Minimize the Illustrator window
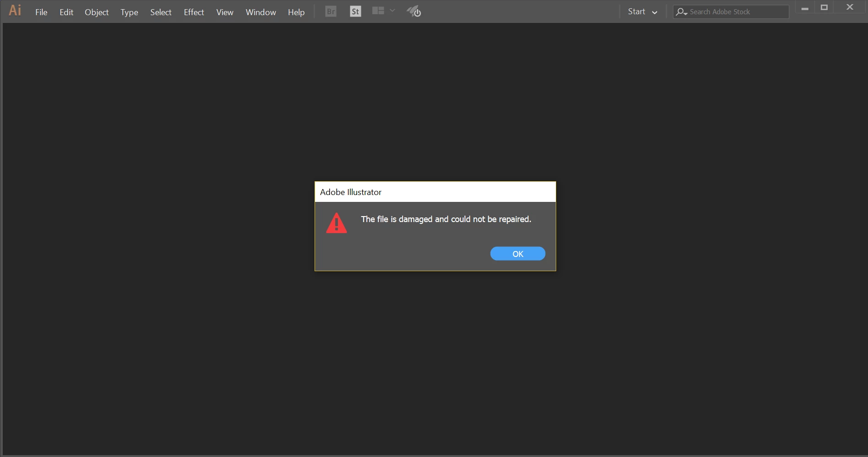868x457 pixels. click(x=805, y=8)
